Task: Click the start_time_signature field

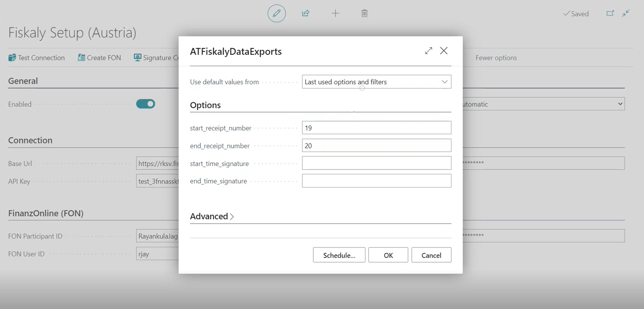Action: pyautogui.click(x=377, y=163)
